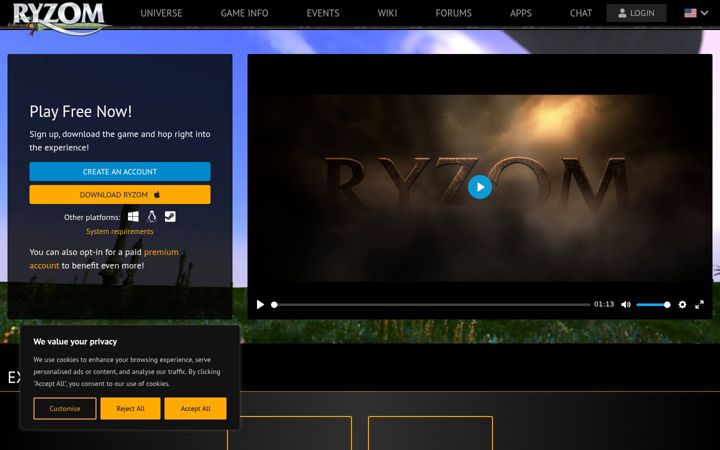Viewport: 720px width, 450px height.
Task: Click the "Play Free Now!" heading
Action: [x=81, y=112]
